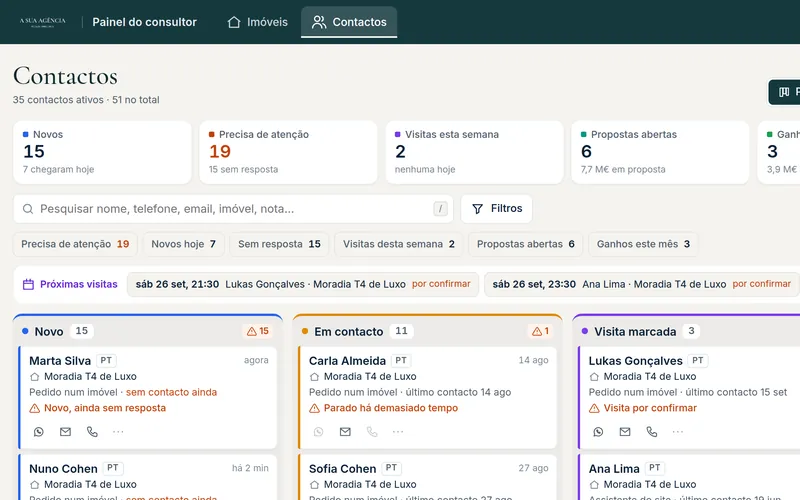Click house icon on Nuno Cohen card

click(x=34, y=485)
